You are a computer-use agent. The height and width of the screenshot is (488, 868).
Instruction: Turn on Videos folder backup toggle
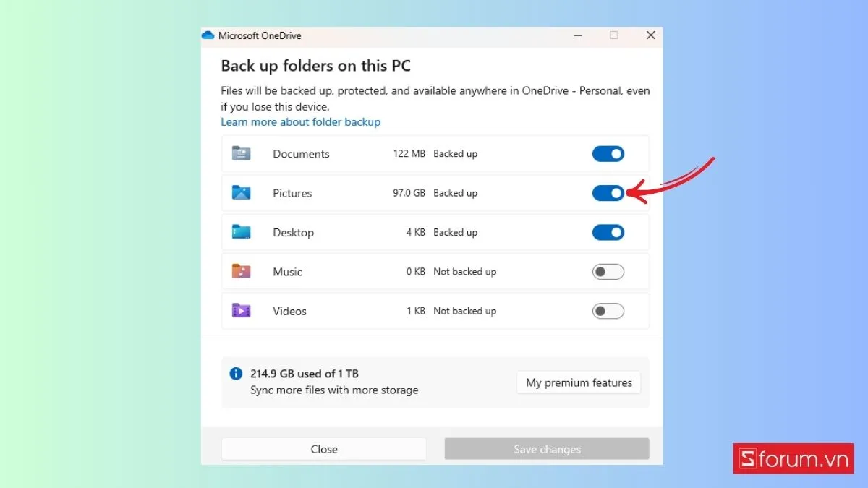608,311
